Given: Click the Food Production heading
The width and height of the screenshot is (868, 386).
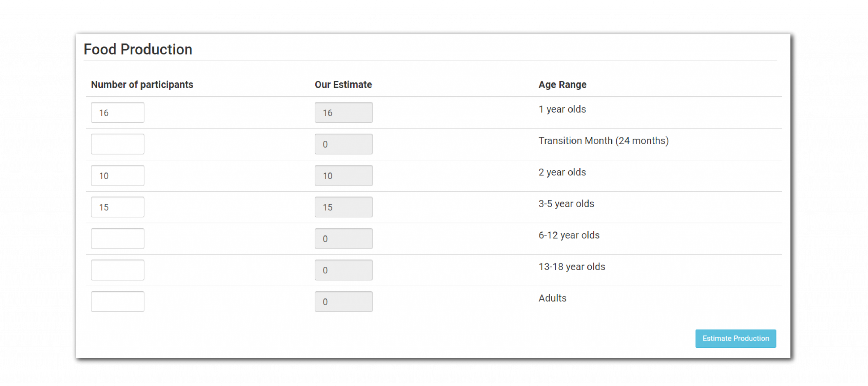Looking at the screenshot, I should click(138, 50).
